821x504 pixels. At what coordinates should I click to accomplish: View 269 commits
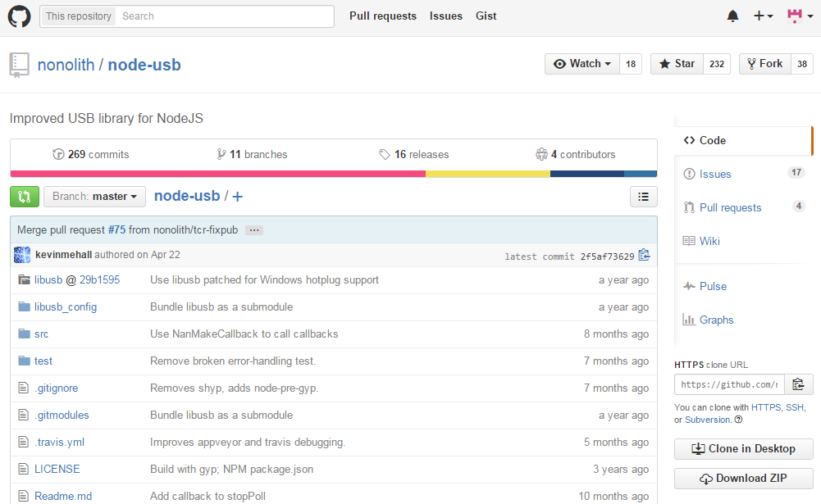[x=90, y=154]
